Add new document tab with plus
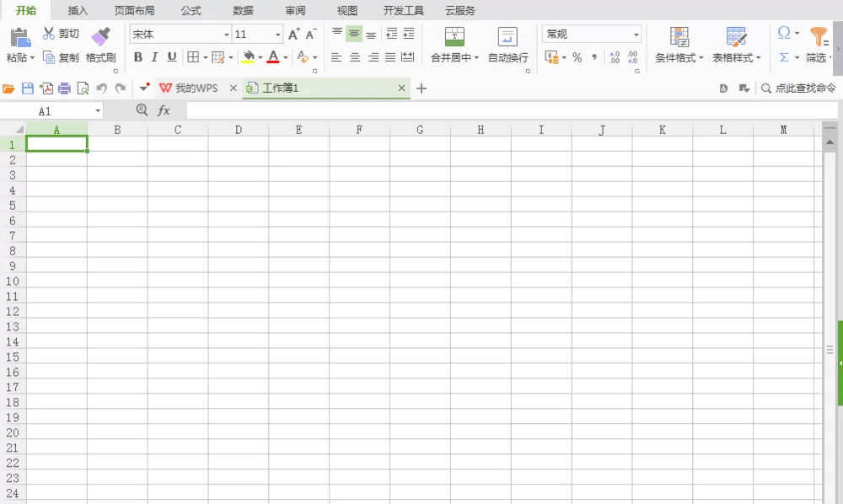This screenshot has width=843, height=504. coord(421,88)
